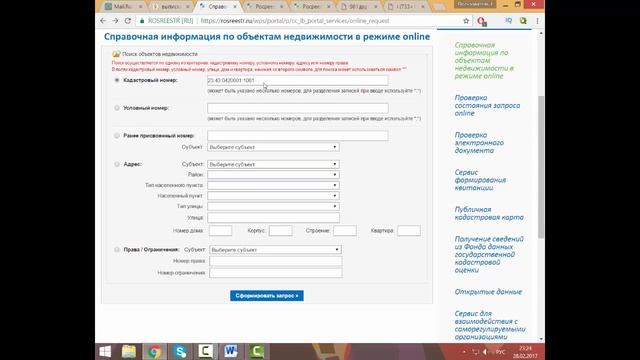Switch to the 981.jpg tab

click(x=358, y=7)
